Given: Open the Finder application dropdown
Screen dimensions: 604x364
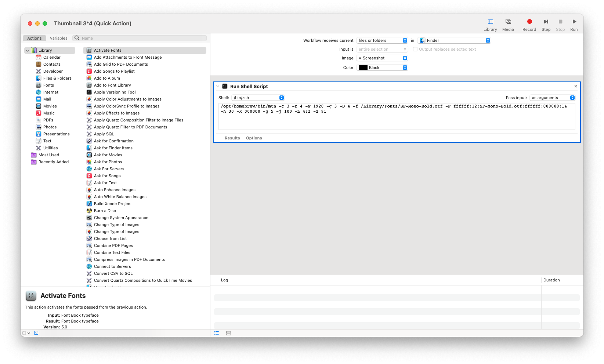Looking at the screenshot, I should (455, 40).
